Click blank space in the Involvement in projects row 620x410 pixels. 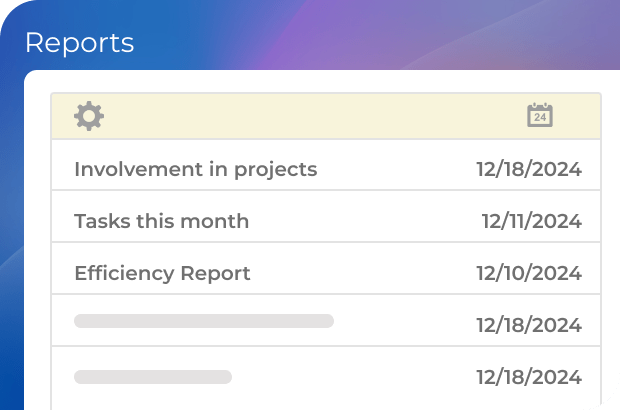coord(395,169)
